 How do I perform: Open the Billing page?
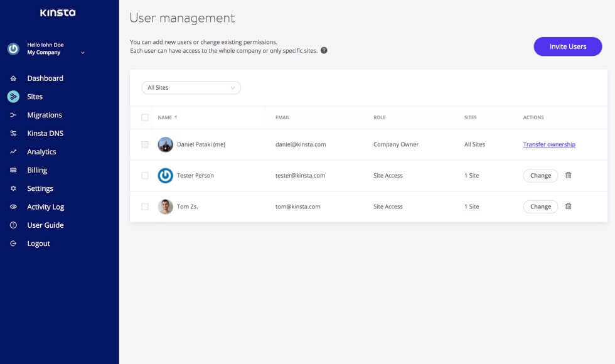[x=36, y=169]
